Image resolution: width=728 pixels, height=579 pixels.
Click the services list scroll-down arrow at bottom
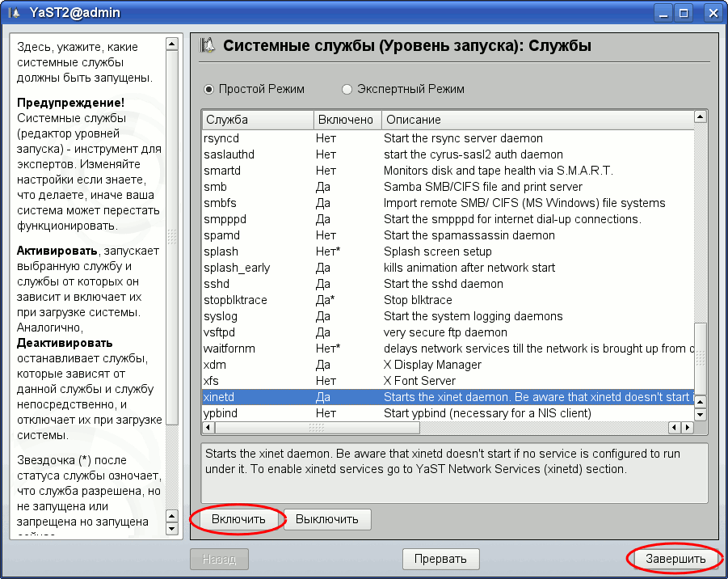click(x=701, y=414)
